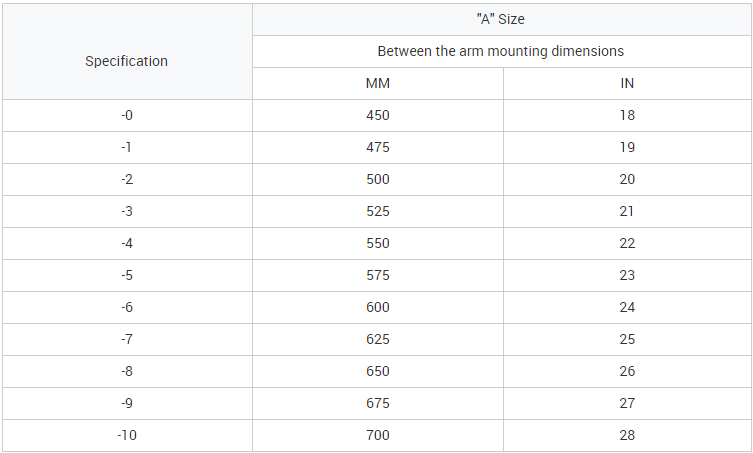Select specification -10 row label
753x453 pixels.
[x=127, y=435]
